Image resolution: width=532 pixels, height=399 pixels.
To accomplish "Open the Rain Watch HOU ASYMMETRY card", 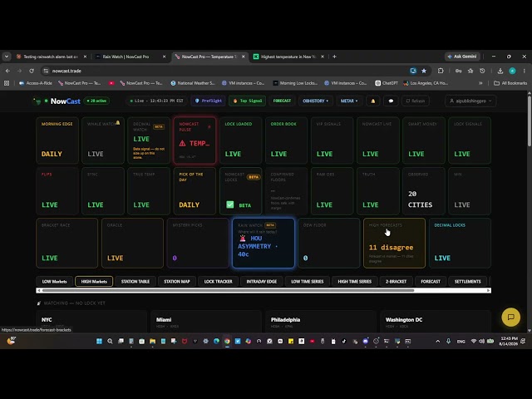I will coord(264,243).
